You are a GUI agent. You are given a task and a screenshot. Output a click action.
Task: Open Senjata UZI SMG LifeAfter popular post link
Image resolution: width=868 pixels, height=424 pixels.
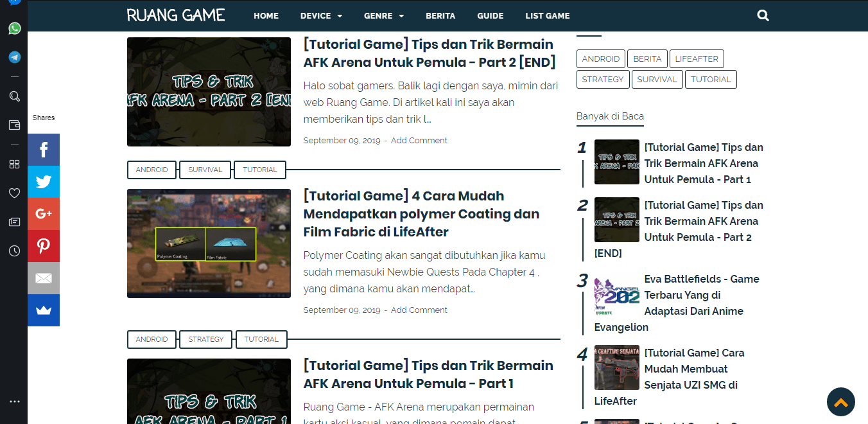[x=670, y=376]
